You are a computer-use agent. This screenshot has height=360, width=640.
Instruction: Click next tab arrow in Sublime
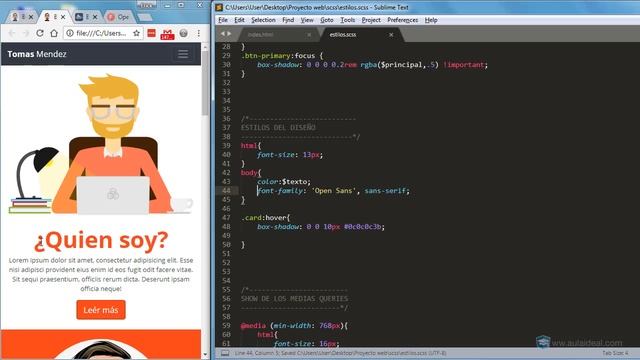point(229,34)
